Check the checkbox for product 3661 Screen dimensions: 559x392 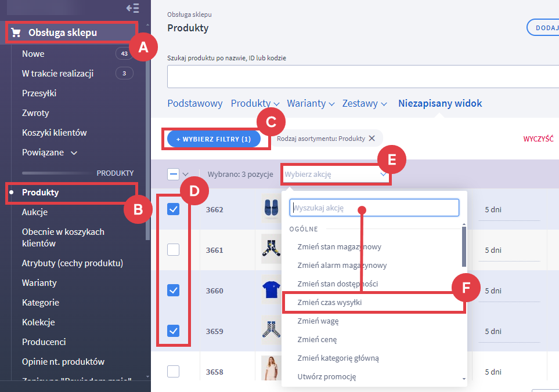(173, 250)
